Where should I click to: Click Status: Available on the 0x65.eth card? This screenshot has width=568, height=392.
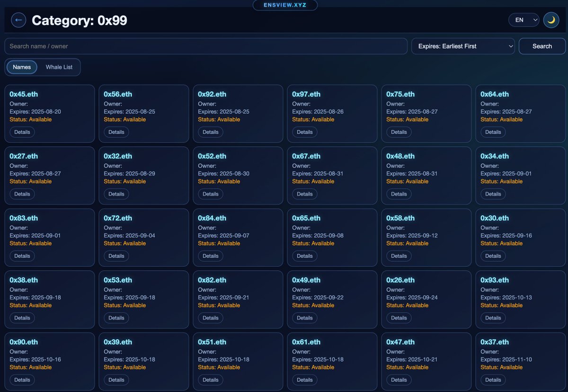point(313,243)
